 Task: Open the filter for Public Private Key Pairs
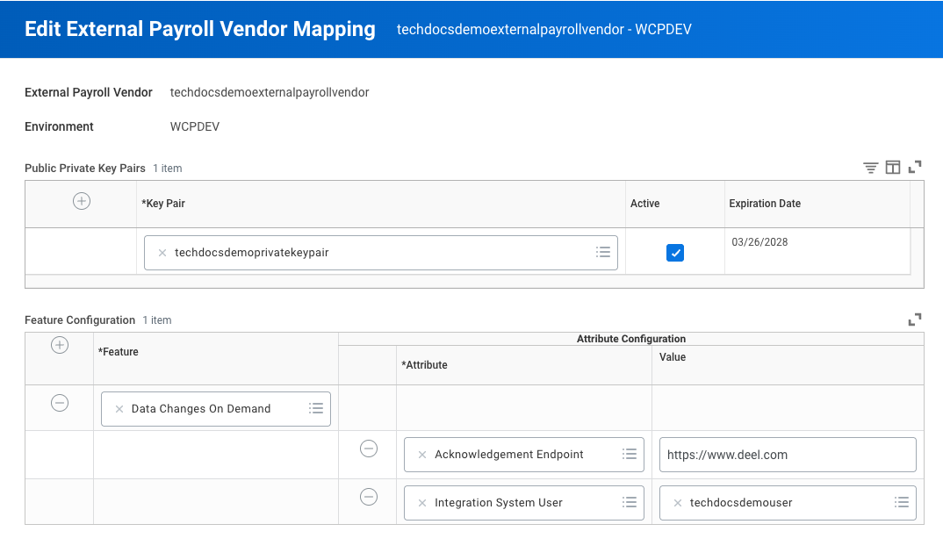tap(870, 167)
